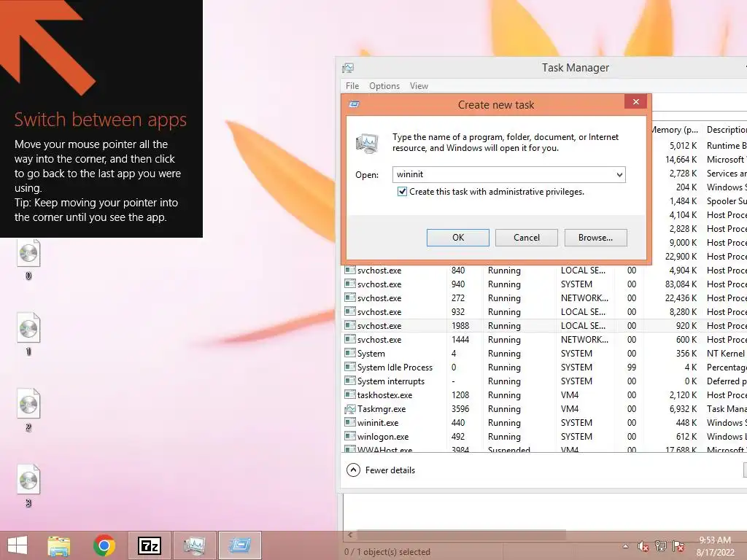Select taskhostex.exe process name
The image size is (747, 560).
pos(385,394)
